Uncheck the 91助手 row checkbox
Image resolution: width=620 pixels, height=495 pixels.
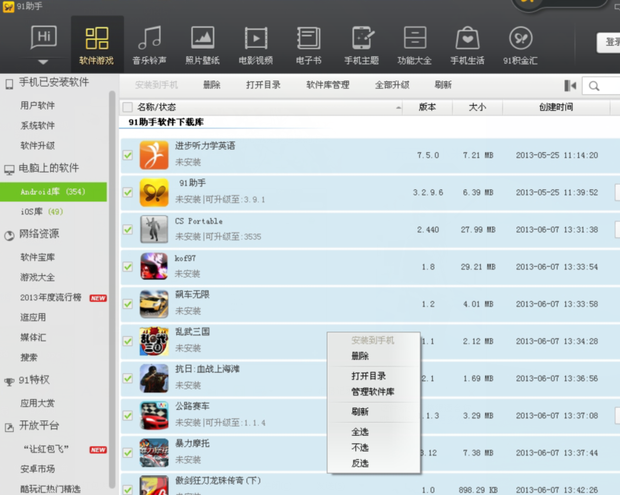[x=127, y=193]
